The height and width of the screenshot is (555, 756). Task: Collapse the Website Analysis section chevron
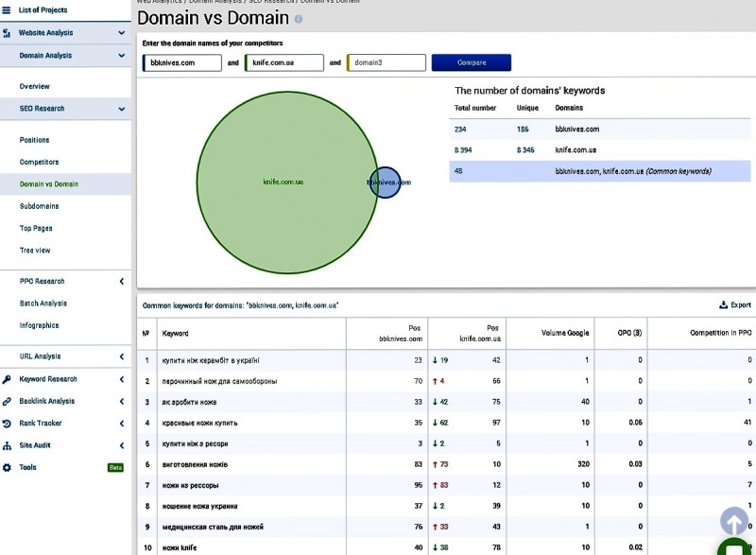click(x=122, y=33)
